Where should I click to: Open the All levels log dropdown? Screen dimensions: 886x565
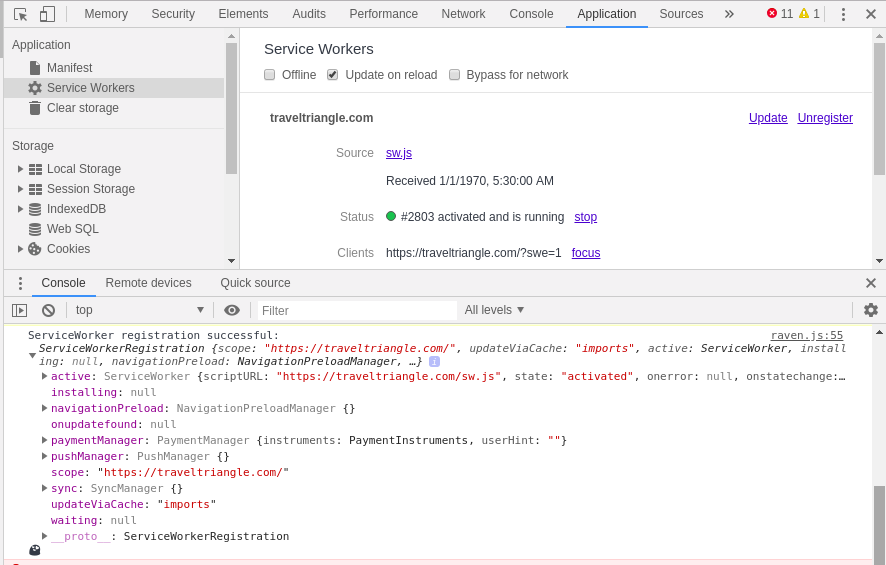[x=494, y=310]
